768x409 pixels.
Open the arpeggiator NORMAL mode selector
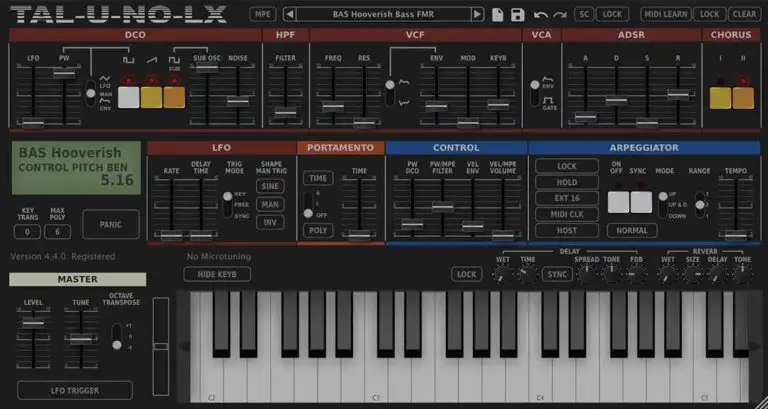tap(632, 230)
